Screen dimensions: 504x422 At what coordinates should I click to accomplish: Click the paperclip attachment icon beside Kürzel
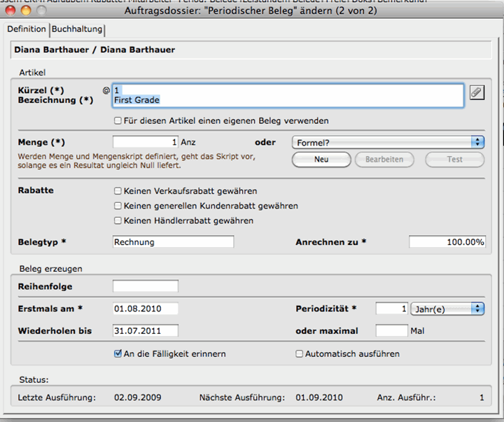click(477, 92)
